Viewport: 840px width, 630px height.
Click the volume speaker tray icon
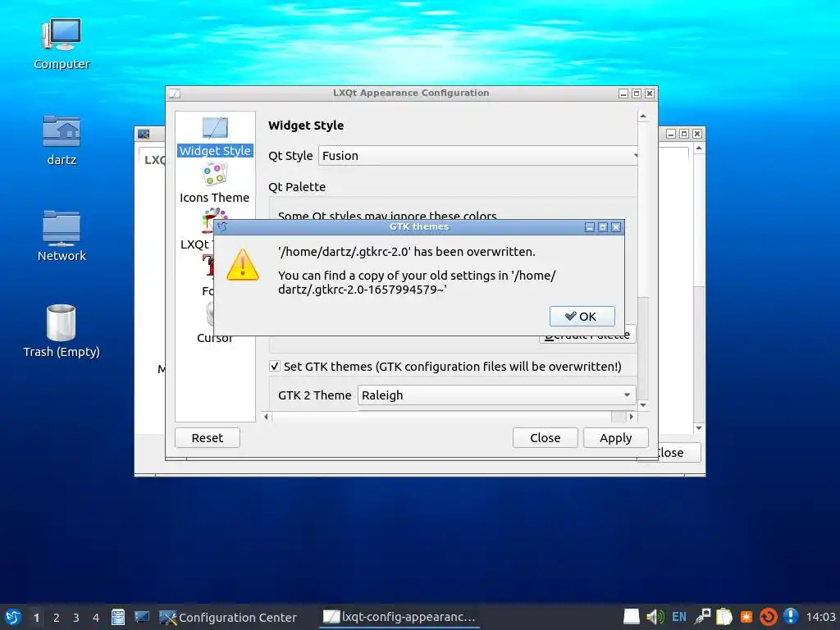pos(655,617)
